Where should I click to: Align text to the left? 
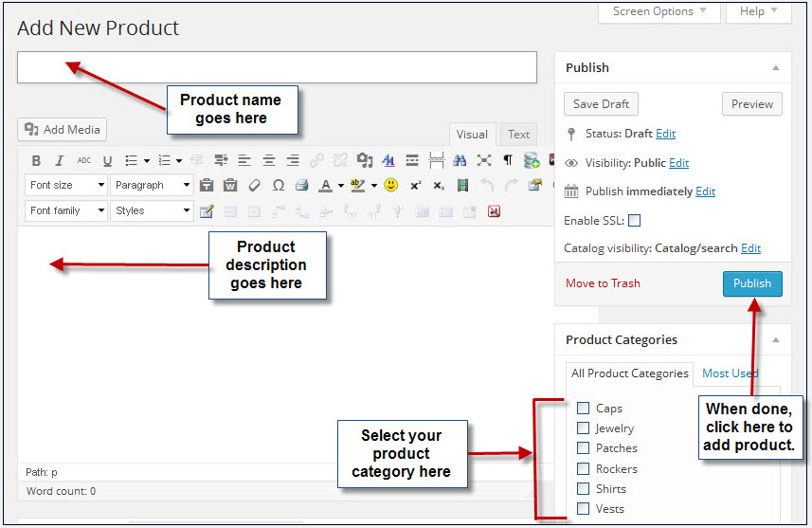pos(244,160)
